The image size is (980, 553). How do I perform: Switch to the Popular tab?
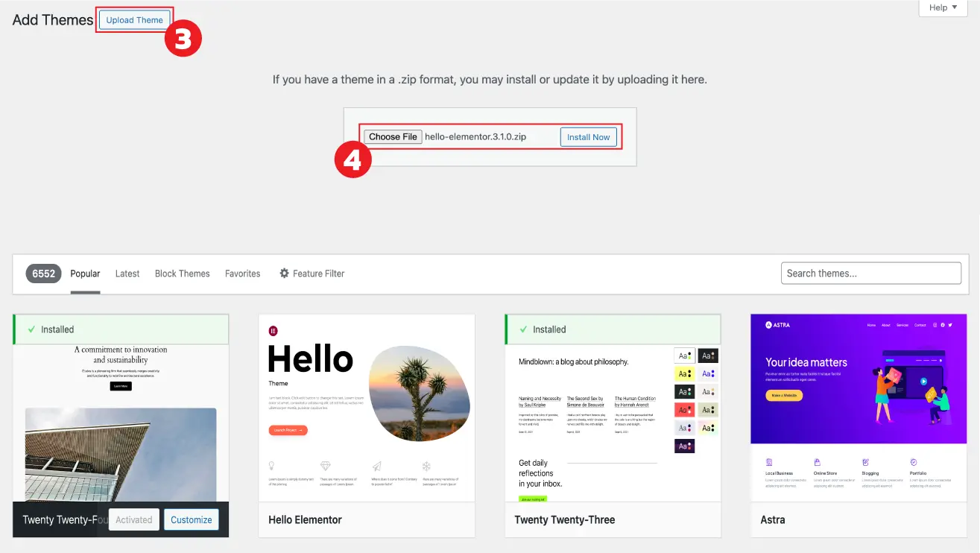click(85, 274)
